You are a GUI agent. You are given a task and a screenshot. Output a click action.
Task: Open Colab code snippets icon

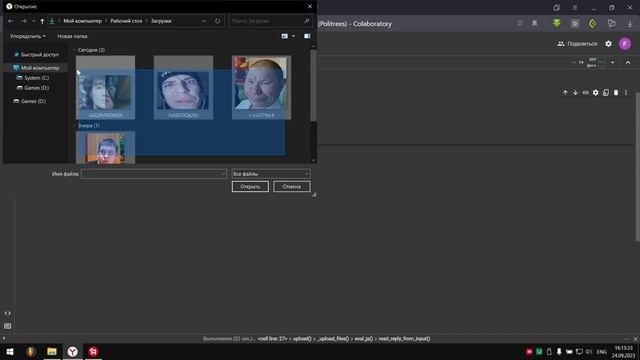tap(8, 313)
